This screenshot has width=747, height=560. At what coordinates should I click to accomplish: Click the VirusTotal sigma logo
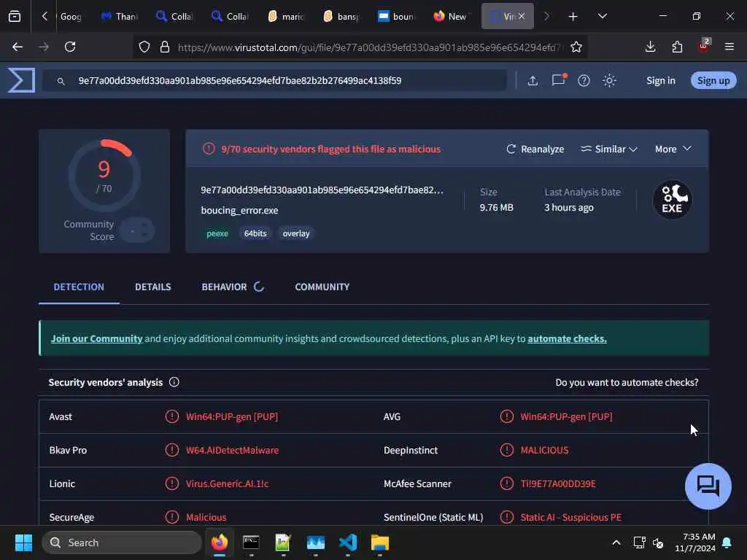(21, 80)
